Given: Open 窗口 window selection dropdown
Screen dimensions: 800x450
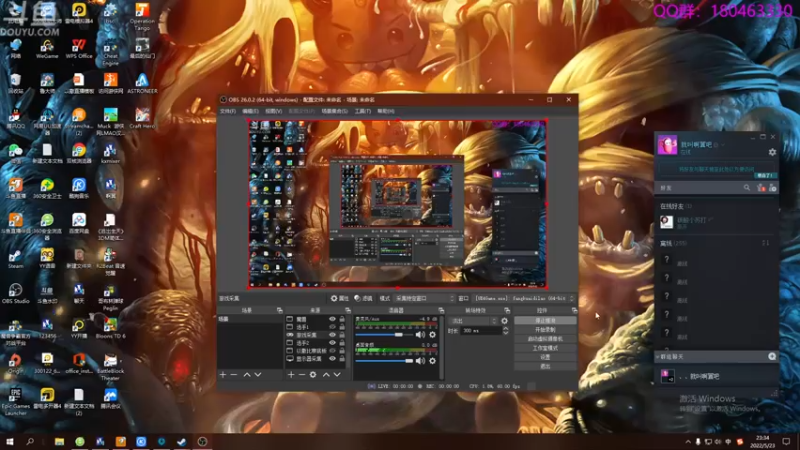Looking at the screenshot, I should click(x=524, y=298).
